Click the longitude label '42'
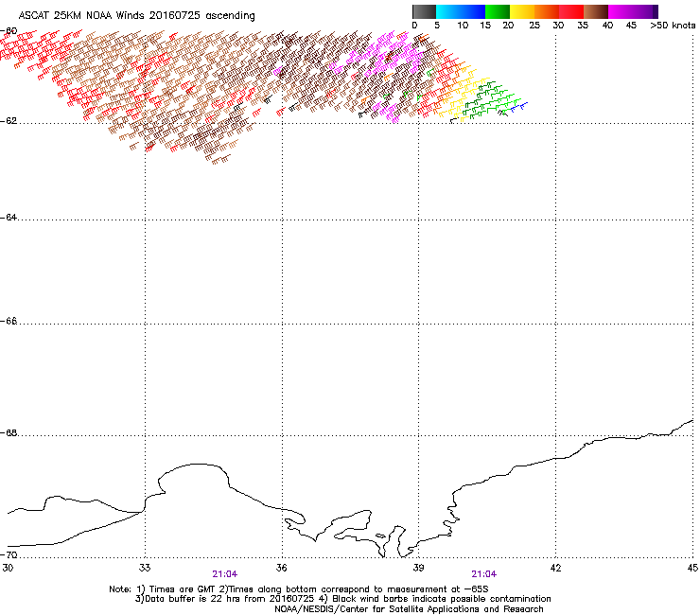Screen dimensions: 700x615 tap(555, 568)
